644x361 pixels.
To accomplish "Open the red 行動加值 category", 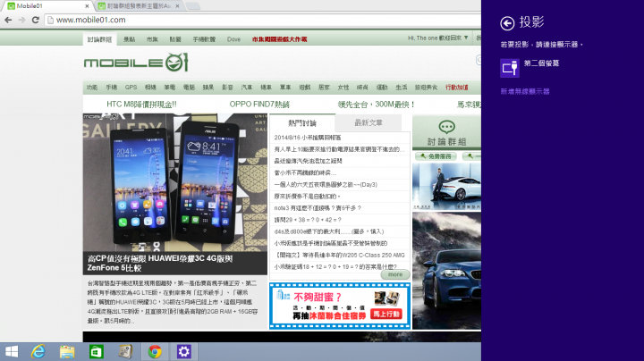I will (457, 88).
